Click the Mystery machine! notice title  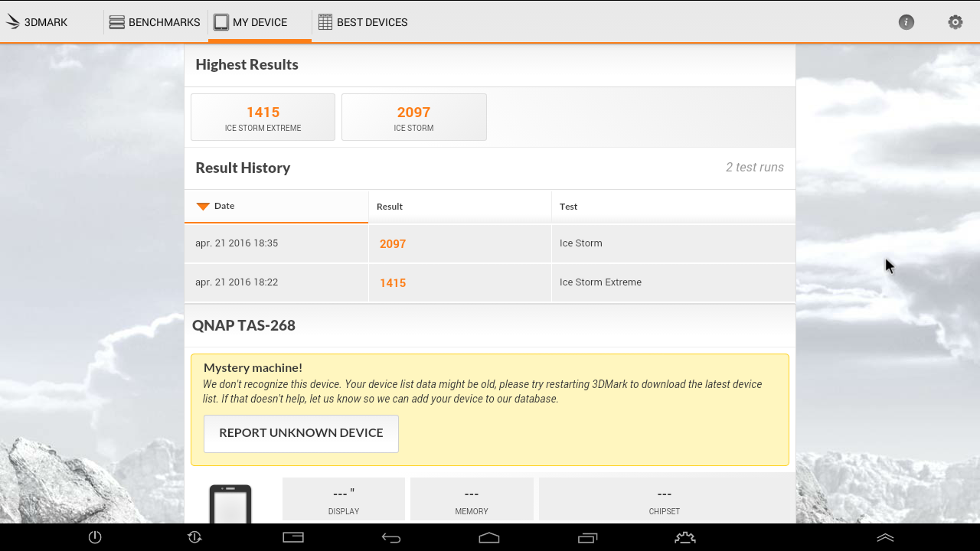pyautogui.click(x=253, y=368)
